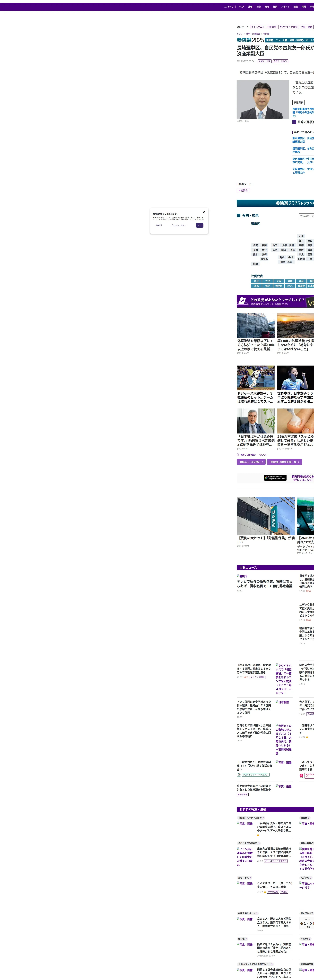Open the 選挙・世論調査 breadcrumb
Image resolution: width=314 pixels, height=980 pixels.
point(253,34)
